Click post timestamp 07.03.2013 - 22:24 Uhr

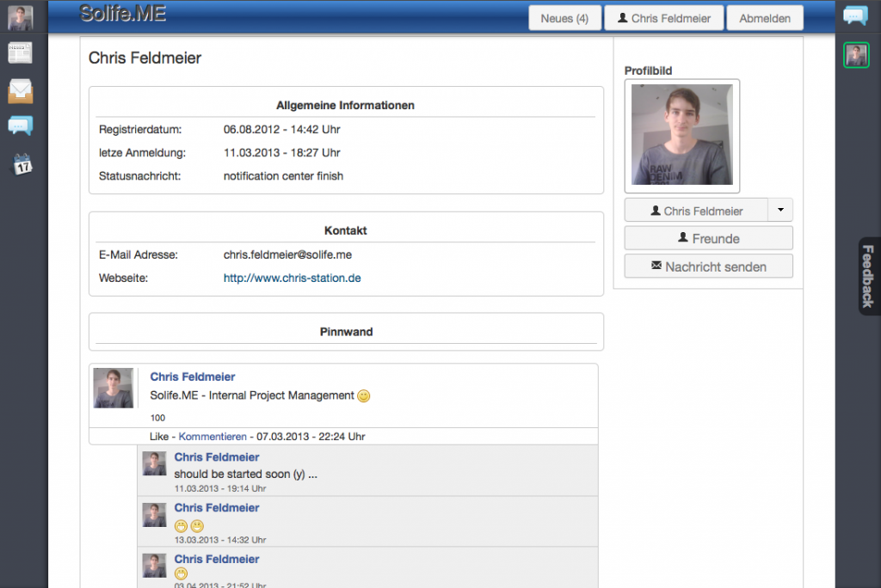(x=311, y=437)
